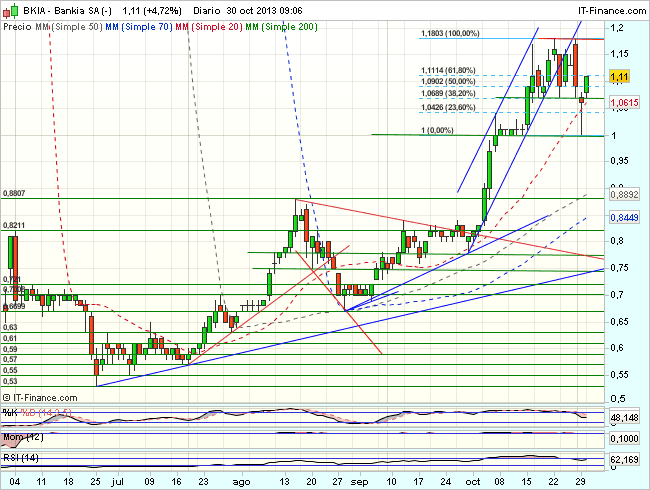The image size is (650, 490).
Task: Click the 0,5 price scale value
Action: tap(616, 398)
